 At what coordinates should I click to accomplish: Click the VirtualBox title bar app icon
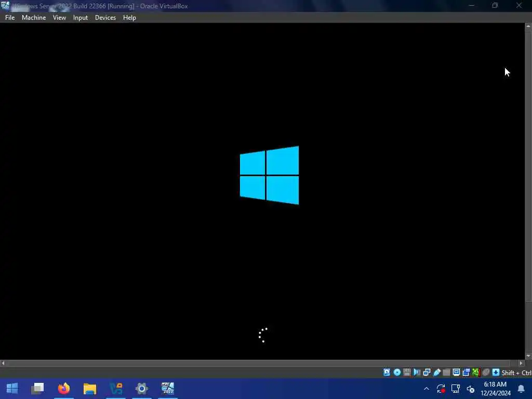tap(5, 5)
